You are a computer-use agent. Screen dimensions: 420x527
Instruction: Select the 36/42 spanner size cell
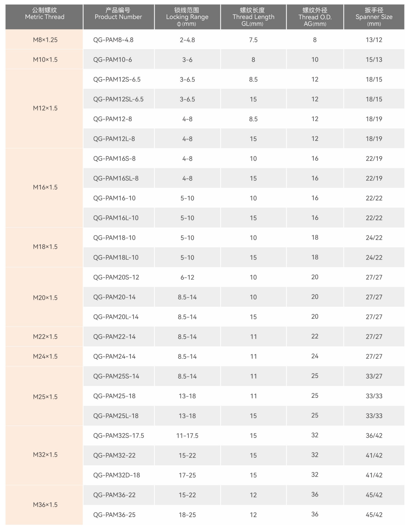[x=374, y=436]
